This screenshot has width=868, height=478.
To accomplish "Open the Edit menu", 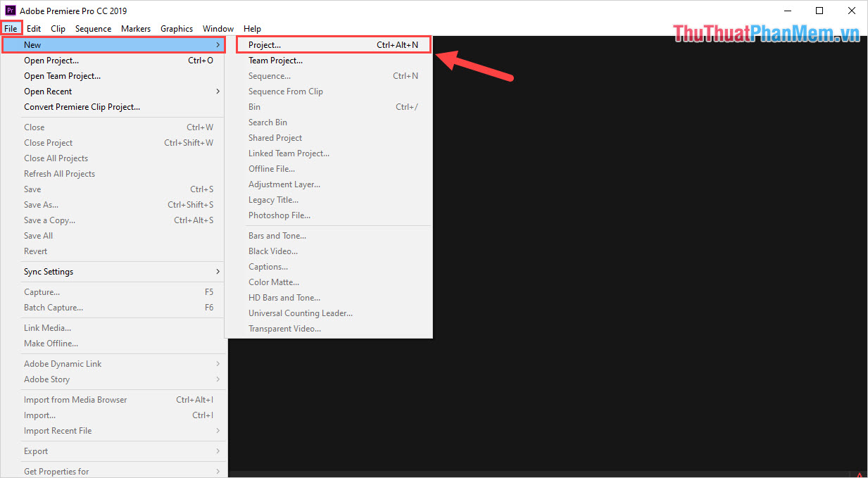I will 34,29.
